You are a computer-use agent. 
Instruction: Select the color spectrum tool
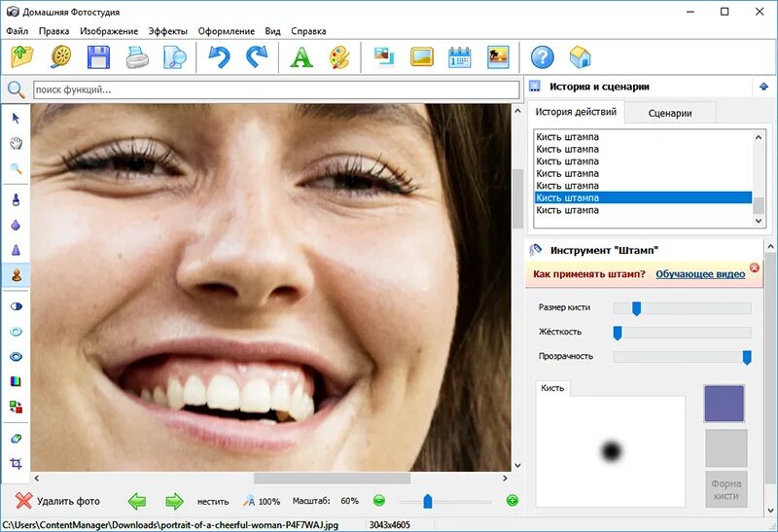pyautogui.click(x=16, y=381)
